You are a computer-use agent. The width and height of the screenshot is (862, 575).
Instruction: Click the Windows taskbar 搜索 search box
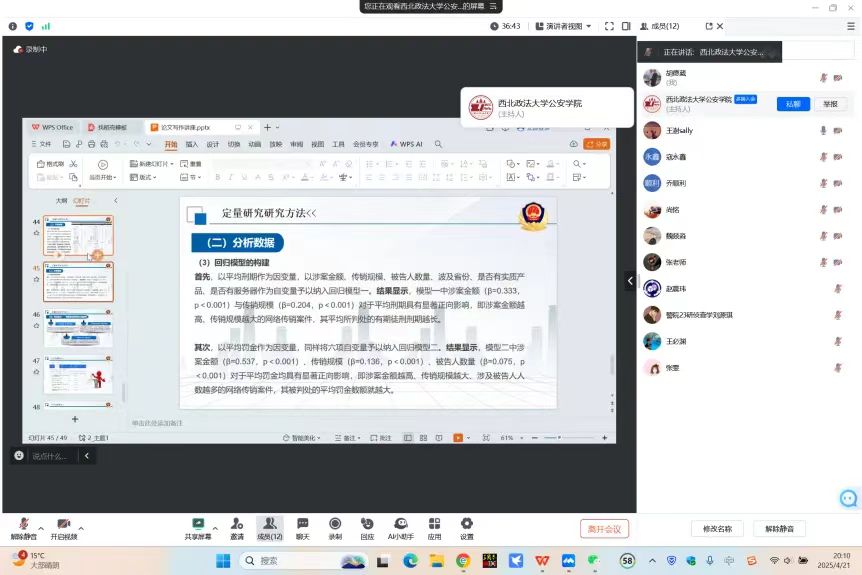tap(300, 561)
